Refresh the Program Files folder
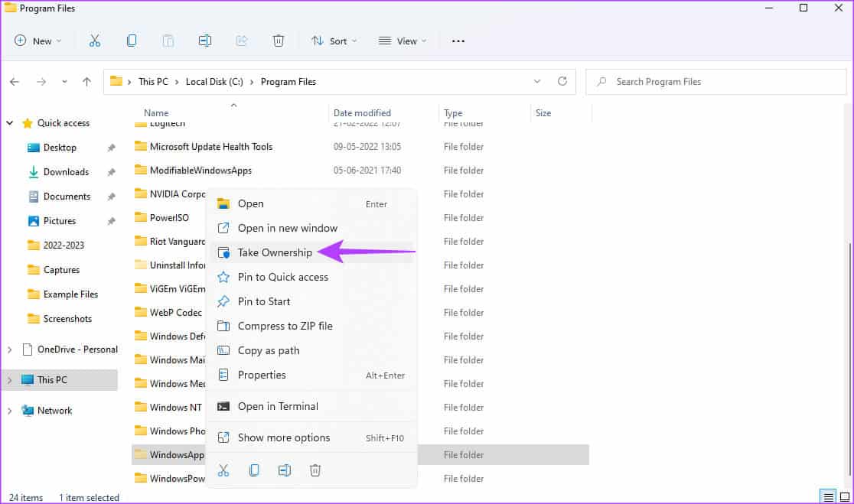 pyautogui.click(x=562, y=81)
